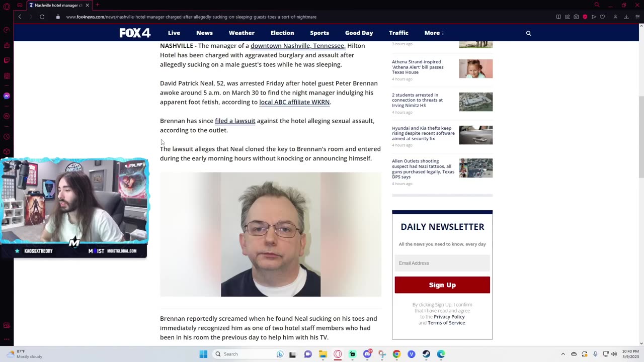Open the News menu item
Image resolution: width=644 pixels, height=362 pixels.
pyautogui.click(x=204, y=33)
